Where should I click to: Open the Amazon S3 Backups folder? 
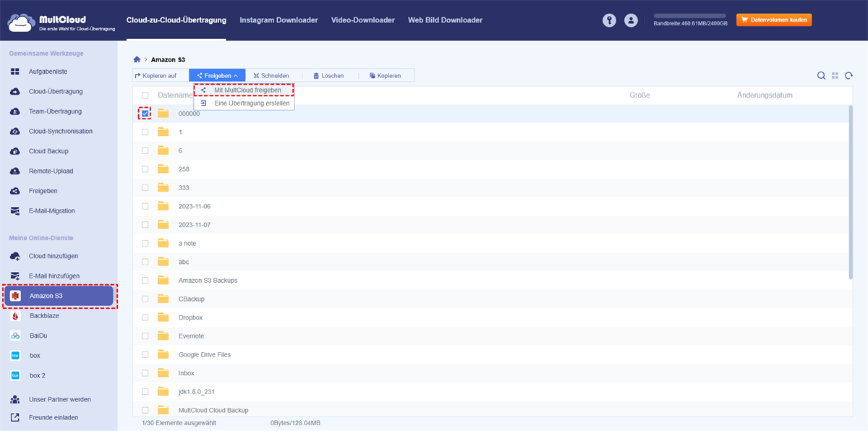(x=208, y=281)
